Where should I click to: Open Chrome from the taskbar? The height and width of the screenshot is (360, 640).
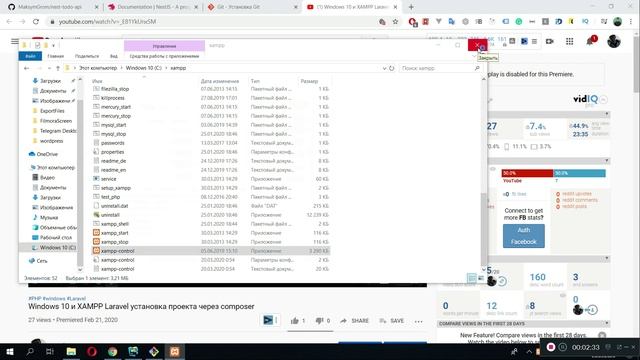click(113, 351)
